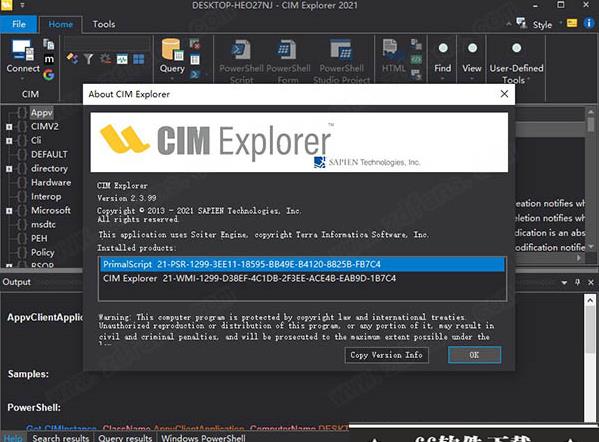Screen dimensions: 599x442
Task: Select the Appv namespace in tree
Action: pyautogui.click(x=41, y=113)
